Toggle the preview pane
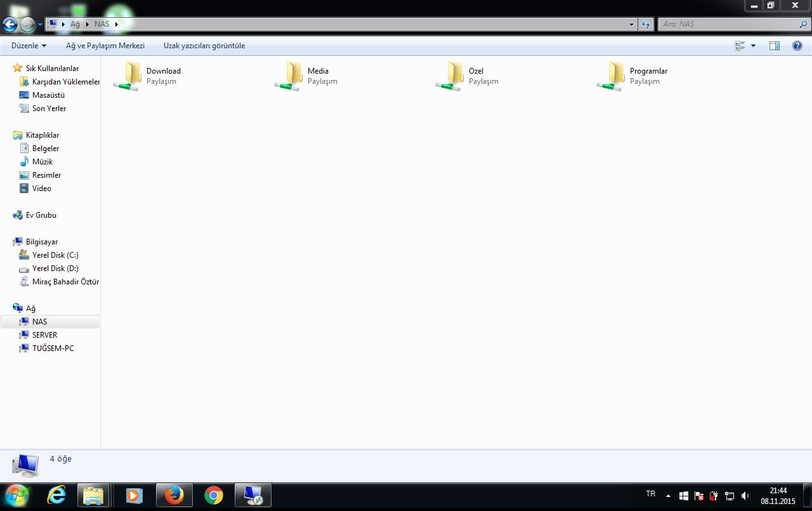 (x=775, y=46)
